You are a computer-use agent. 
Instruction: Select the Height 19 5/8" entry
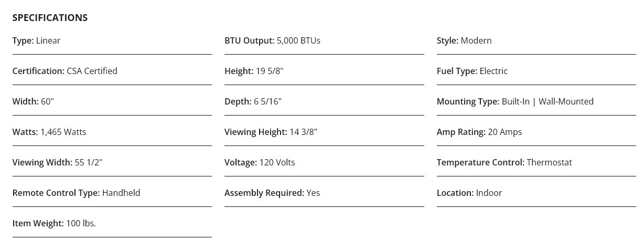[x=254, y=71]
